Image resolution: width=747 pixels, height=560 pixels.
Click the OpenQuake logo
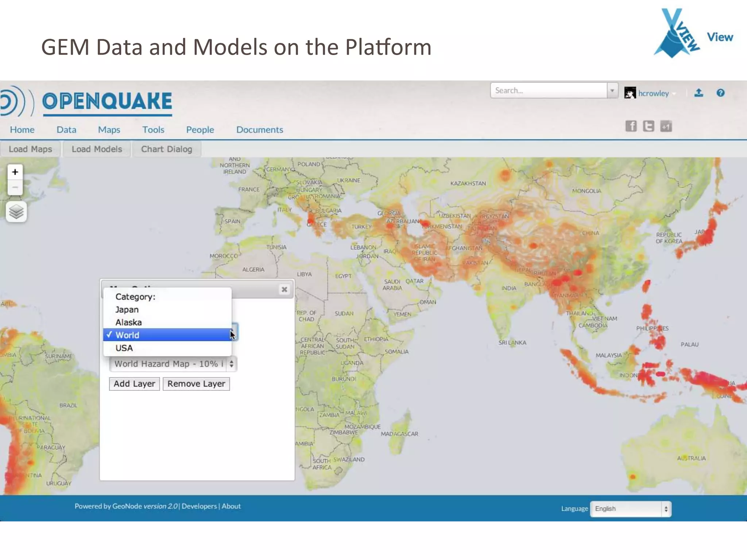tap(86, 101)
